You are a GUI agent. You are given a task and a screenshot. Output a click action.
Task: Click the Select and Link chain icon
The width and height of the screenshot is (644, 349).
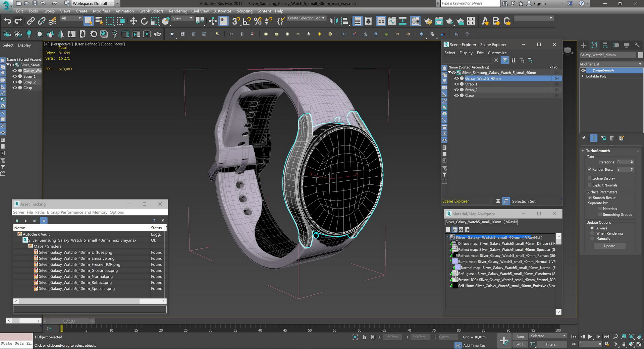[x=31, y=21]
